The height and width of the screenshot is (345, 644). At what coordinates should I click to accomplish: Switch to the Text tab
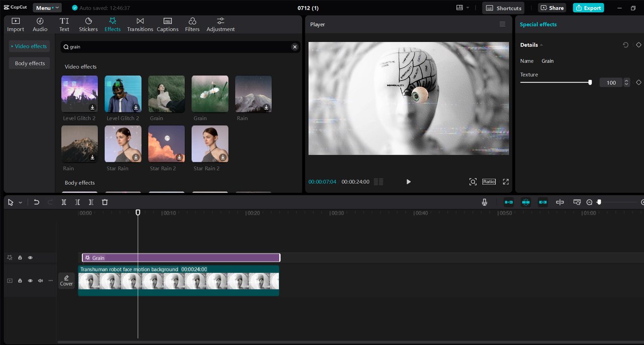pos(64,25)
